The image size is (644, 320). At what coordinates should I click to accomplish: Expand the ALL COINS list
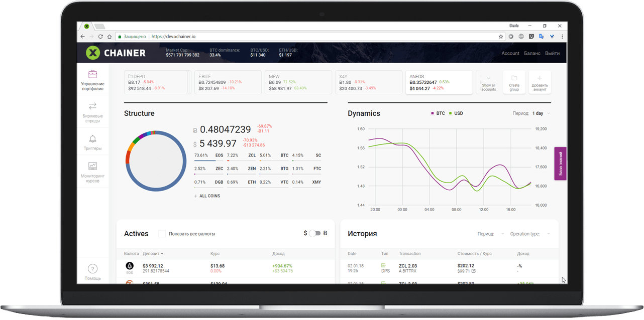coord(207,196)
